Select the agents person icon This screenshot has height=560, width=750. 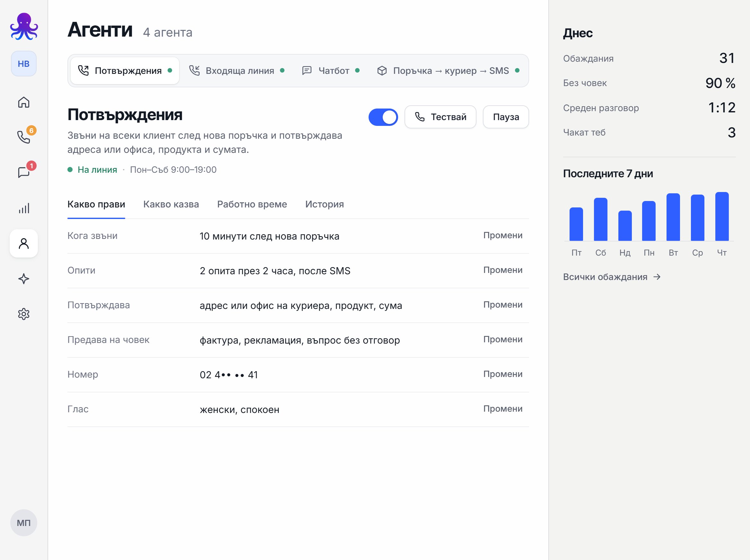[24, 243]
